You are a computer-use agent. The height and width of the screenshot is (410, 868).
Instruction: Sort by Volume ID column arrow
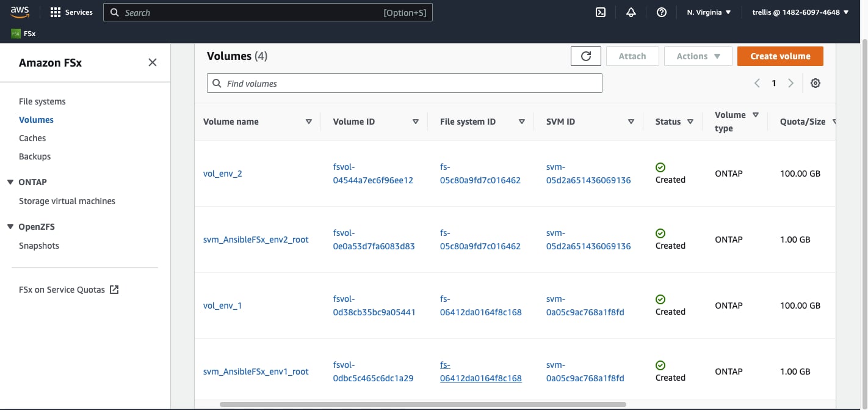click(416, 122)
